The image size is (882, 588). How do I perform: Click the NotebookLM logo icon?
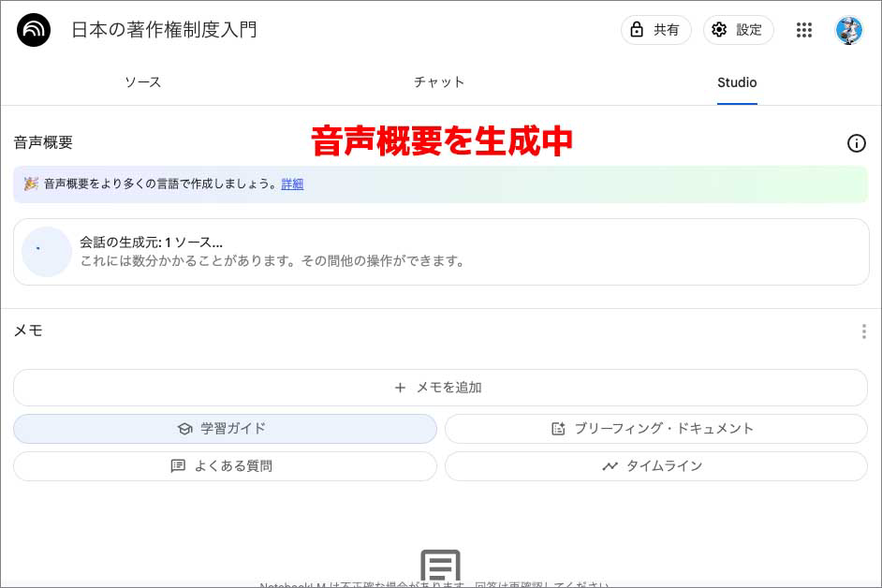click(34, 30)
